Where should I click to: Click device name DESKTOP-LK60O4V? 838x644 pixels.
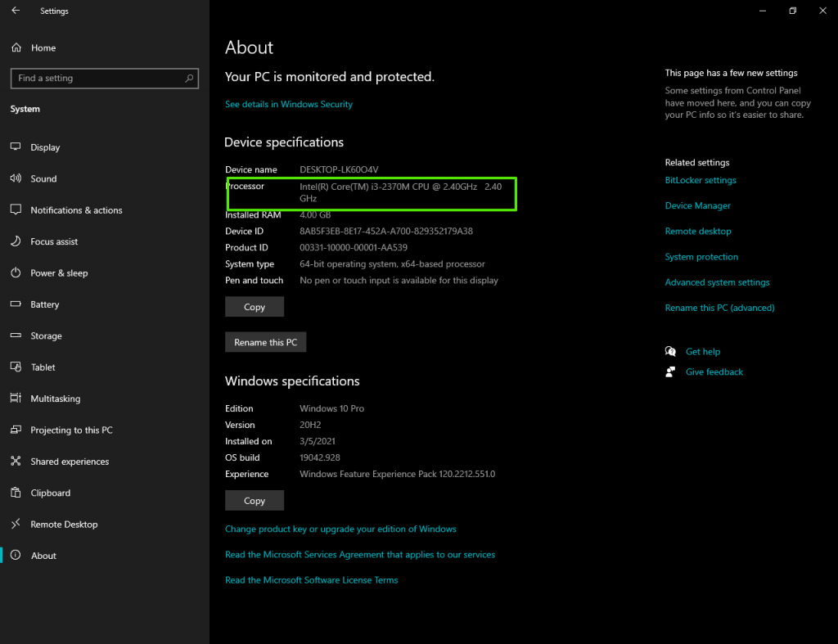[339, 169]
